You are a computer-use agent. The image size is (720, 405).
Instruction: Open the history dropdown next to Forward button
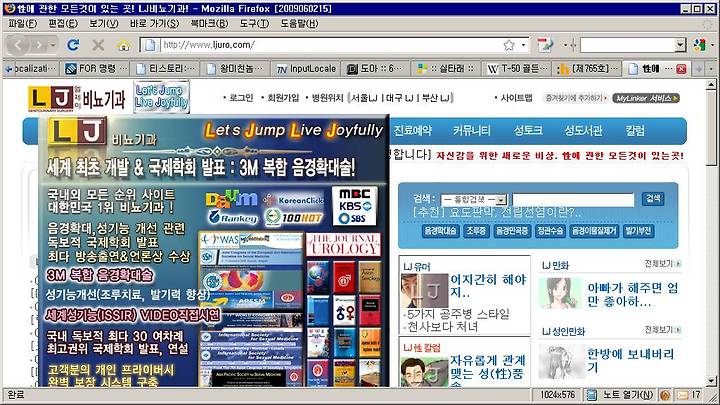[53, 45]
